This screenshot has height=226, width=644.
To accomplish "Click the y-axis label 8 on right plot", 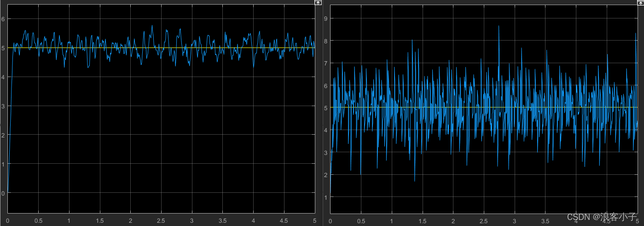I will (x=325, y=41).
